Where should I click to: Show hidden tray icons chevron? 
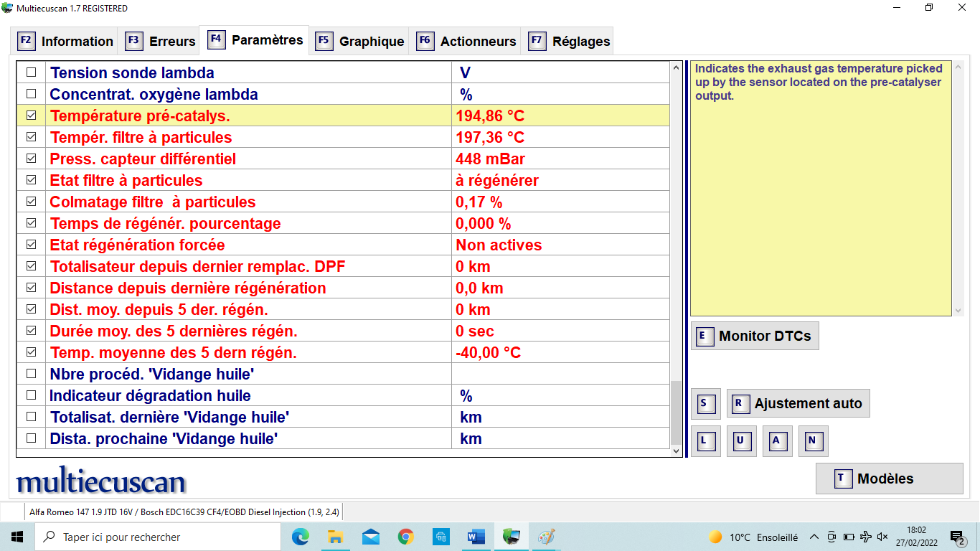(814, 537)
